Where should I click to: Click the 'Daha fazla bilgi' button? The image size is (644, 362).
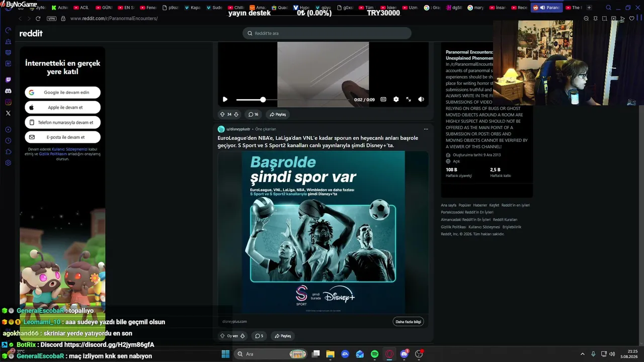coord(408,322)
